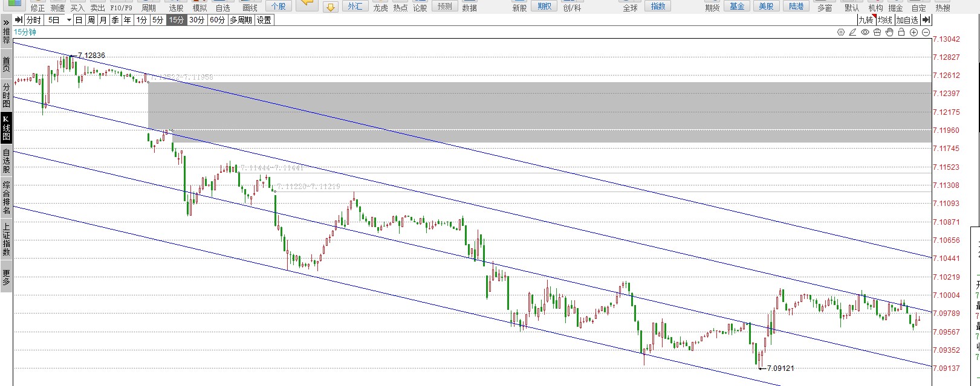The width and height of the screenshot is (980, 386).
Task: Click the 基金 toolbar button
Action: coord(737,6)
